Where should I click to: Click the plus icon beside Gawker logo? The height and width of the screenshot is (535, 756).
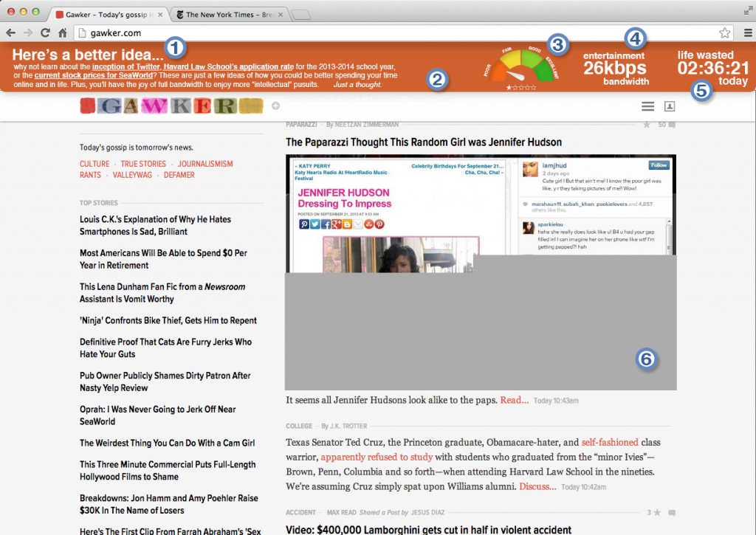[275, 106]
